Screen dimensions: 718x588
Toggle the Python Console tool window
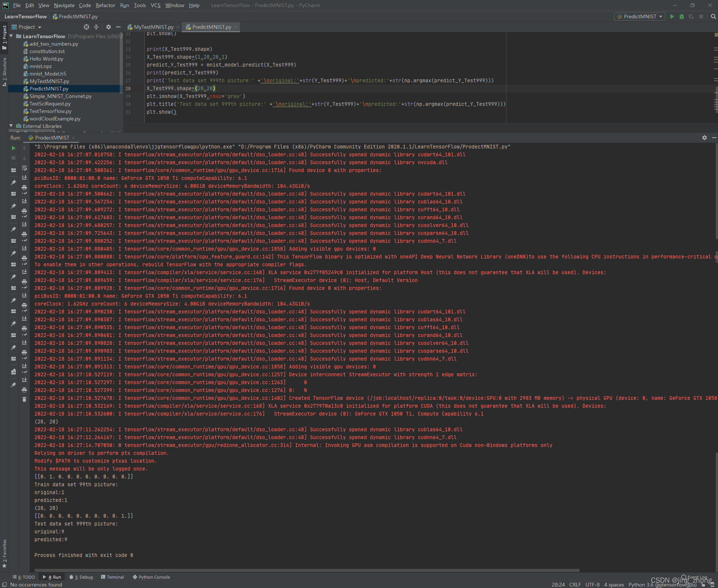click(x=152, y=577)
